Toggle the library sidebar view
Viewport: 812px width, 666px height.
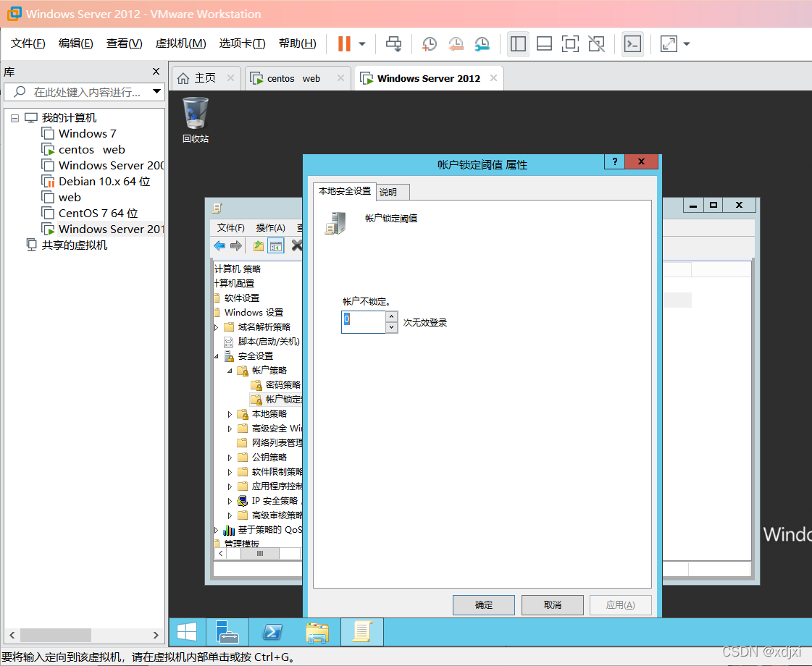pos(518,44)
